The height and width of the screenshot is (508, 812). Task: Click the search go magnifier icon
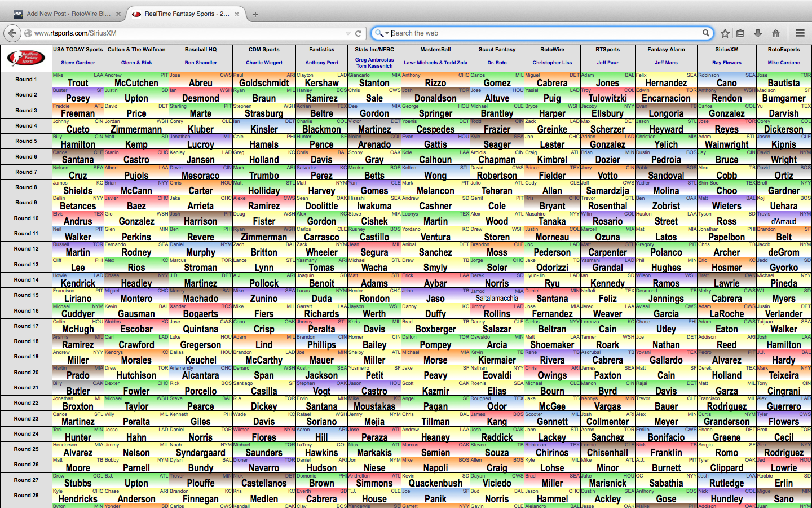[705, 33]
